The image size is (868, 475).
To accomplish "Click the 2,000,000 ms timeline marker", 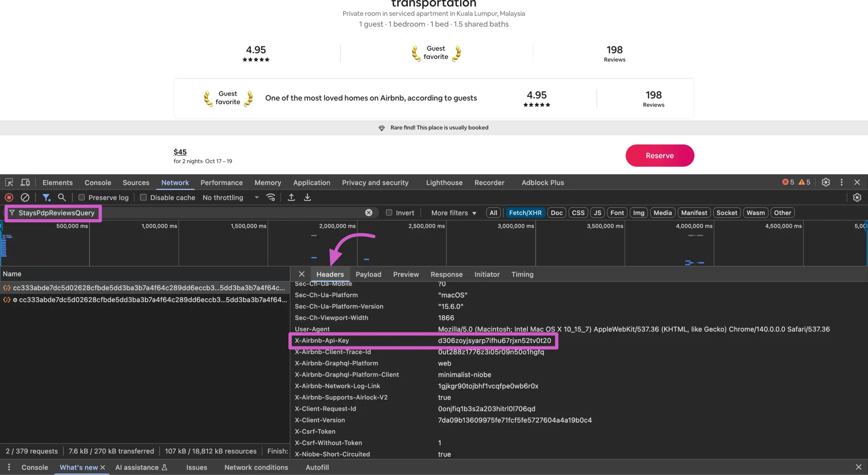I will pos(337,226).
